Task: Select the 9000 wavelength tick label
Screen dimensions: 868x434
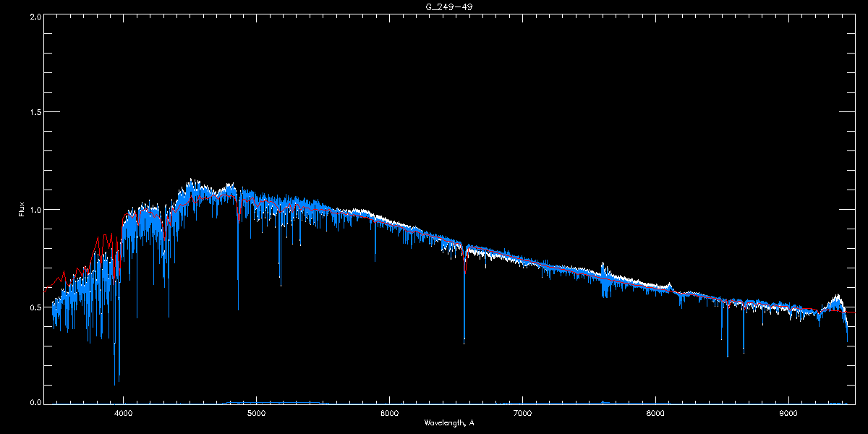Action: point(788,413)
